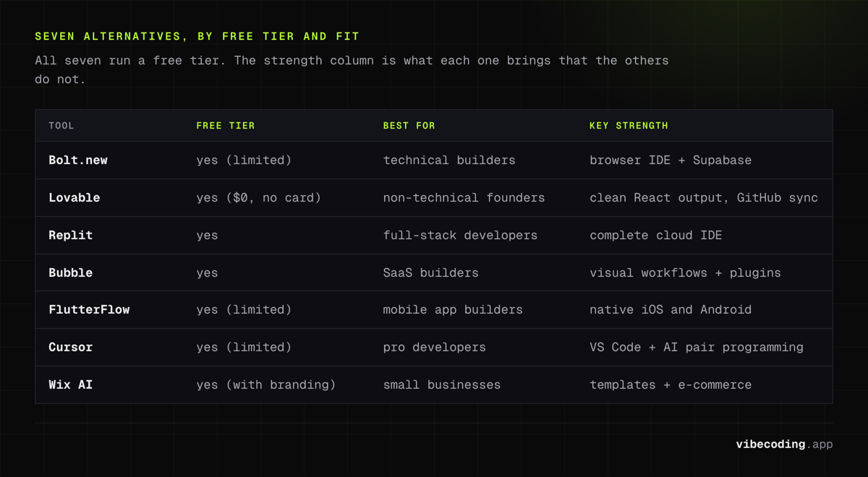Select the FlutterFlow tool name
Image resolution: width=868 pixels, height=477 pixels.
(x=89, y=309)
